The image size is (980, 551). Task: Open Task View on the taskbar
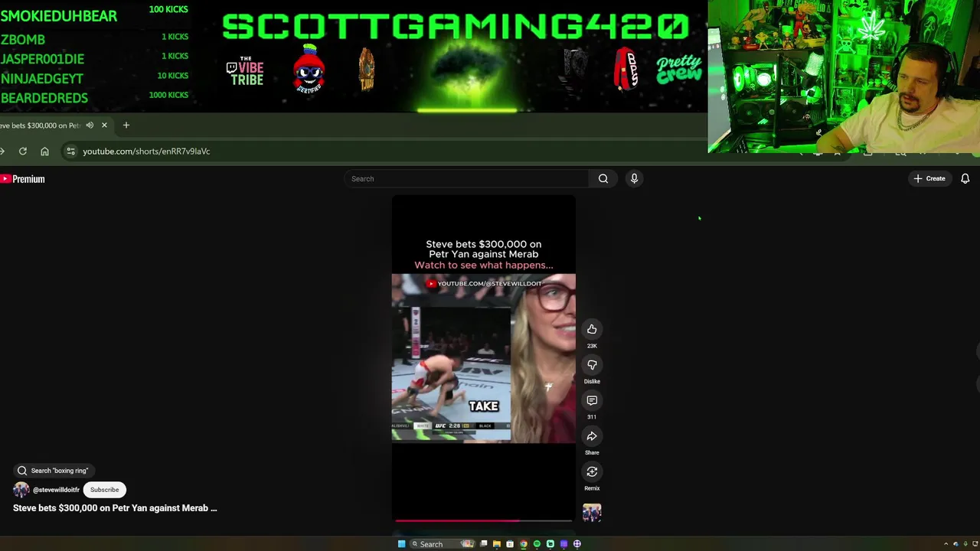point(483,544)
